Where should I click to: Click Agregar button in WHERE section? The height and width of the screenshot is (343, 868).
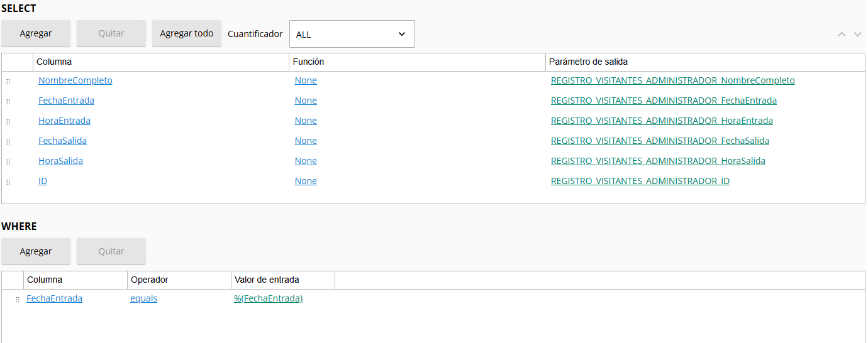tap(36, 251)
